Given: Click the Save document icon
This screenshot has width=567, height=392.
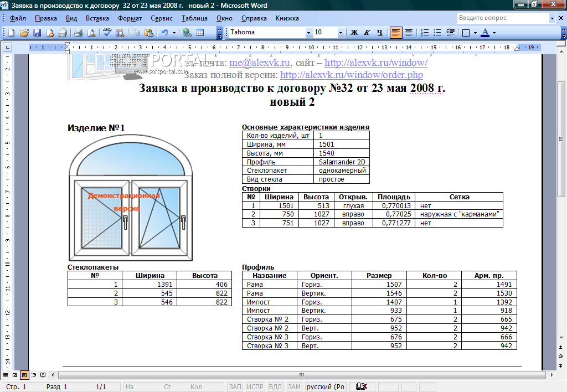Looking at the screenshot, I should pyautogui.click(x=38, y=33).
